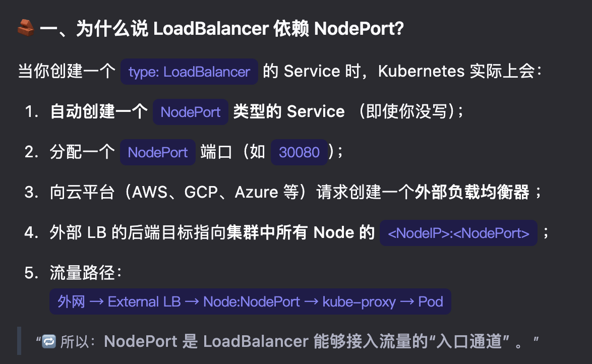Click the blockquote vertical bar
This screenshot has height=364, width=592.
pos(19,341)
